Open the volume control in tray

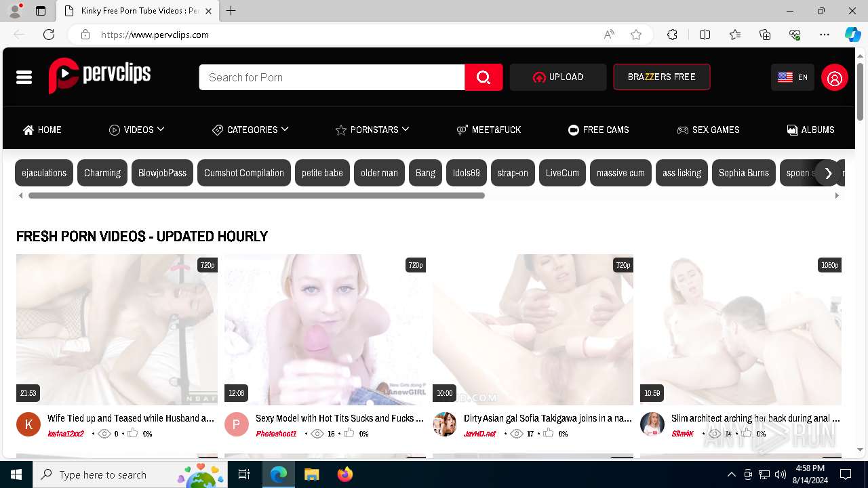[x=780, y=474]
